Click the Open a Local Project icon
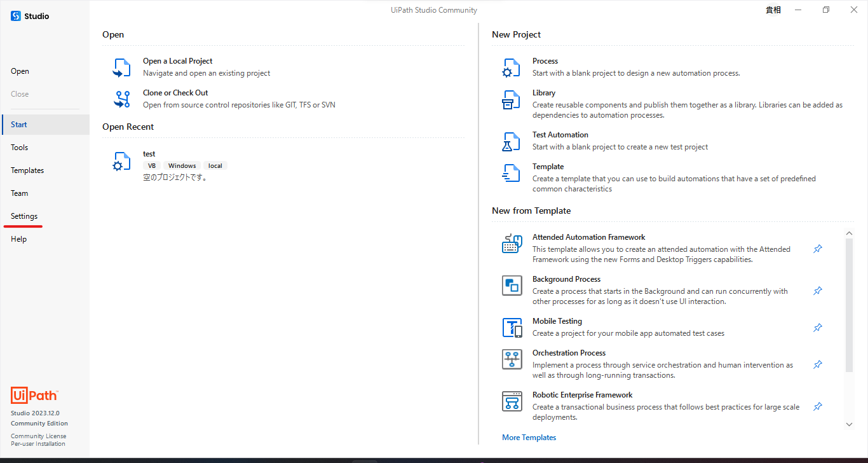Viewport: 868px width, 463px height. coord(122,67)
